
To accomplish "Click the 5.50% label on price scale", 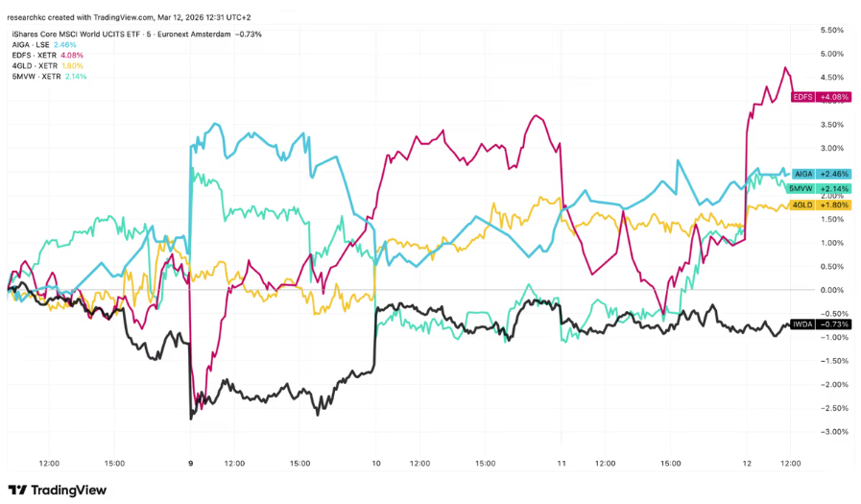I will [832, 30].
